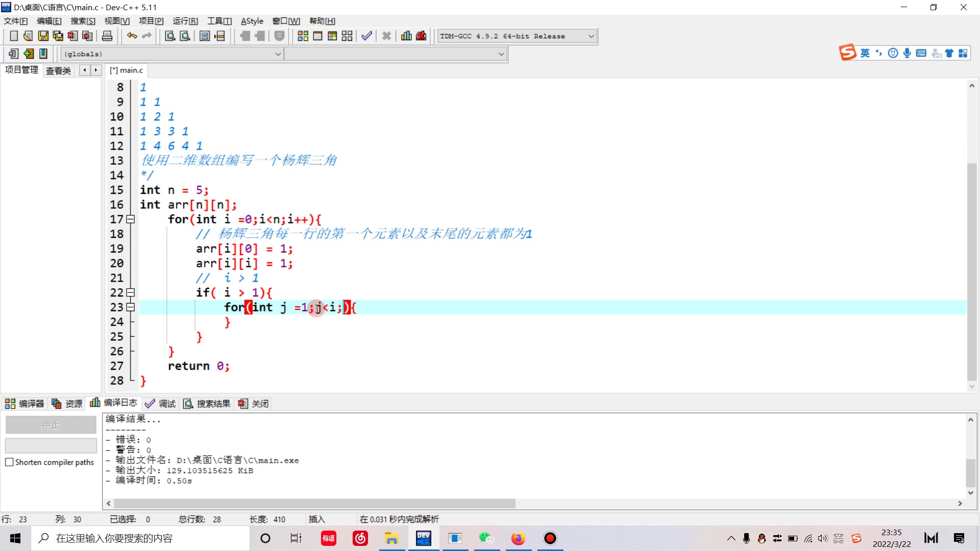Click the profile analysis bar chart icon
Viewport: 980px width, 551px height.
(406, 36)
